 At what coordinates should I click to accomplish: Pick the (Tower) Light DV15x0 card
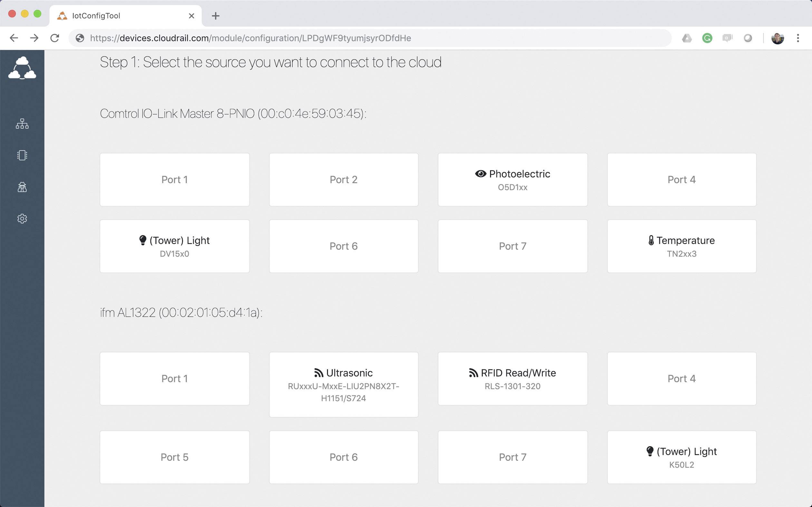pos(174,246)
